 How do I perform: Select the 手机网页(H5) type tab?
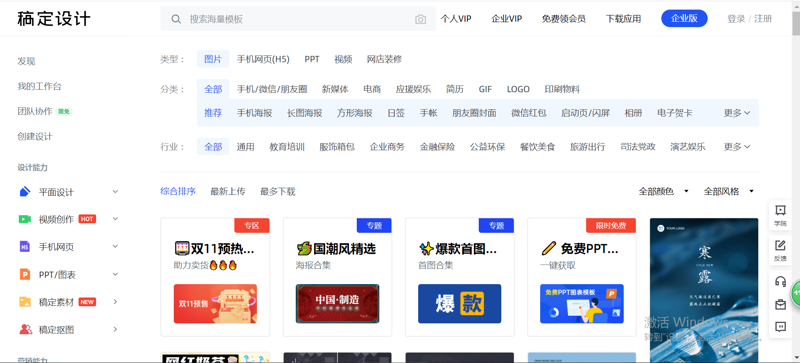(x=263, y=59)
